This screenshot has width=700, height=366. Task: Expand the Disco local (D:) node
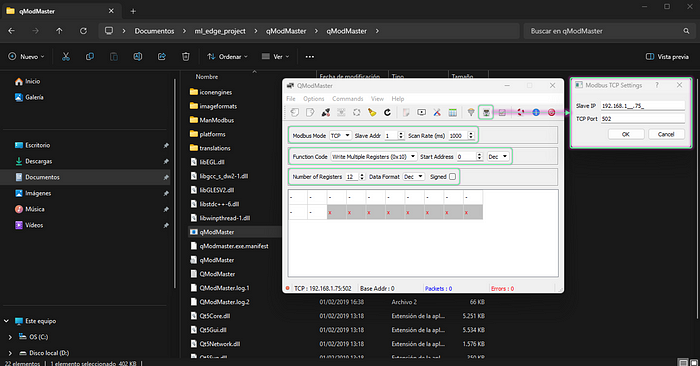pyautogui.click(x=10, y=353)
